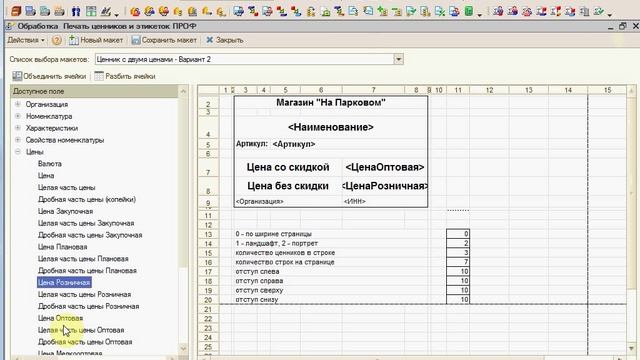Select 'Цена Плановая' in the field list
This screenshot has height=360, width=640.
pyautogui.click(x=62, y=247)
